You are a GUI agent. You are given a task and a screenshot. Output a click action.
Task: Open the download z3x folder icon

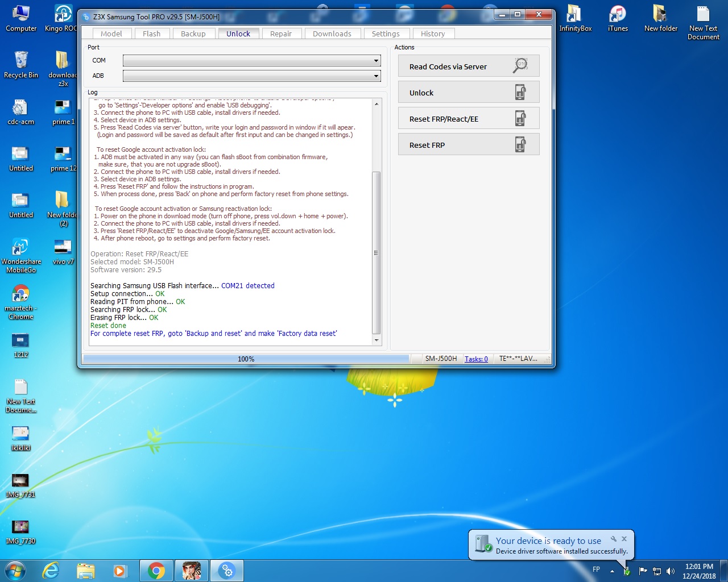coord(63,68)
